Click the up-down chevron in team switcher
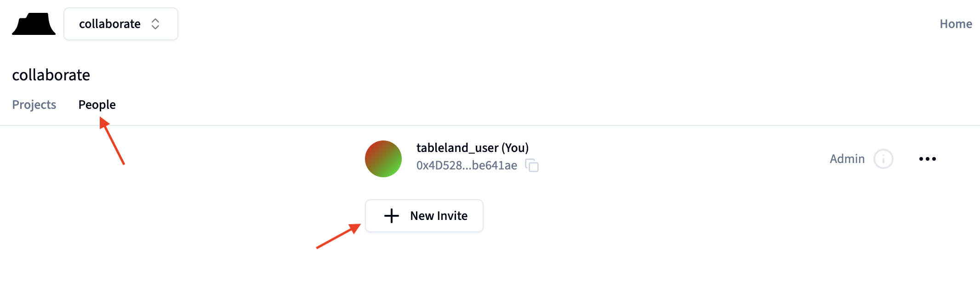 155,24
